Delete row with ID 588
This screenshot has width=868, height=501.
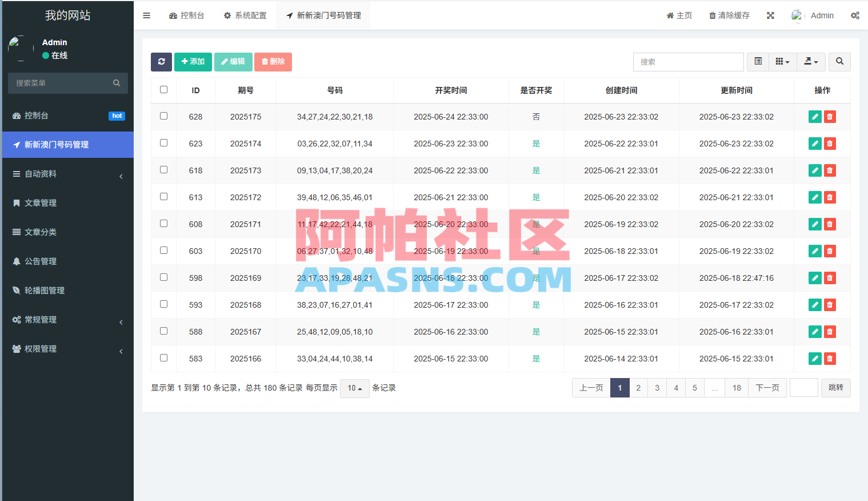coord(830,332)
